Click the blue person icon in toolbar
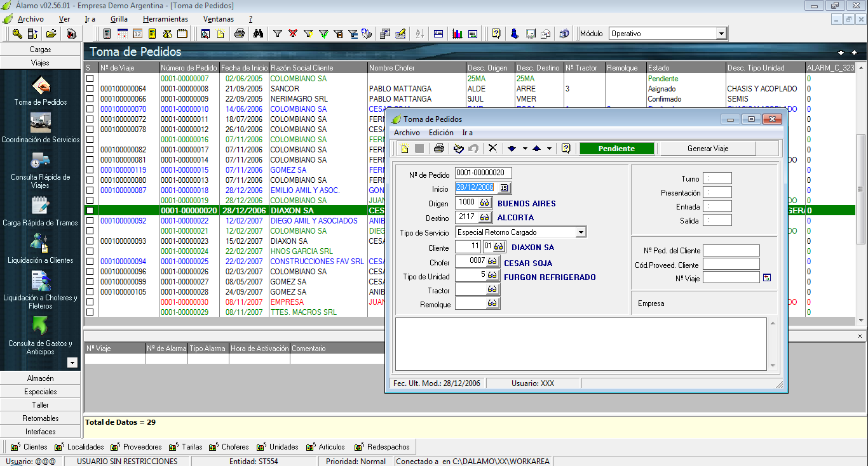The height and width of the screenshot is (466, 868). (514, 34)
